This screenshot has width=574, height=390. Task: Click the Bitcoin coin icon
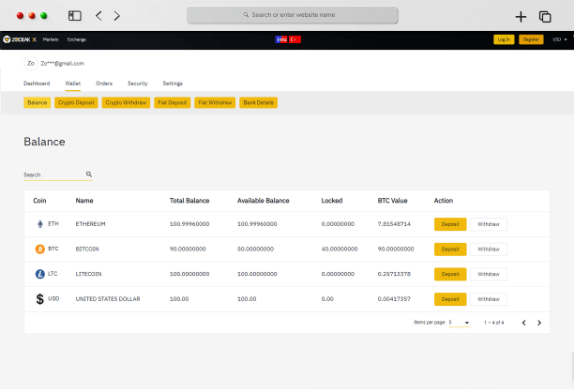pyautogui.click(x=40, y=249)
